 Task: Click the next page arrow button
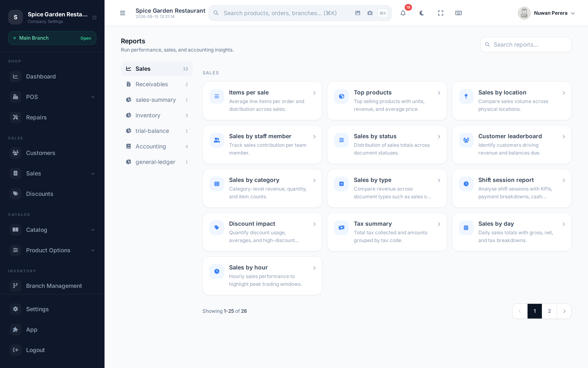(564, 311)
